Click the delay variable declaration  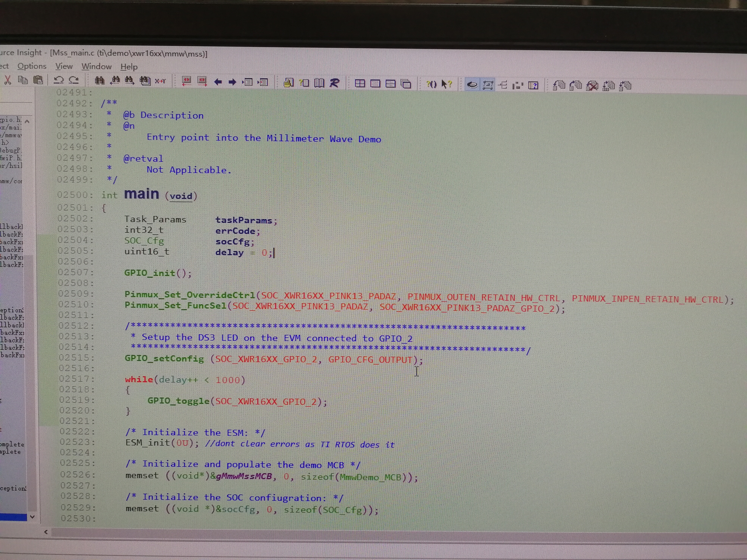[x=229, y=253]
